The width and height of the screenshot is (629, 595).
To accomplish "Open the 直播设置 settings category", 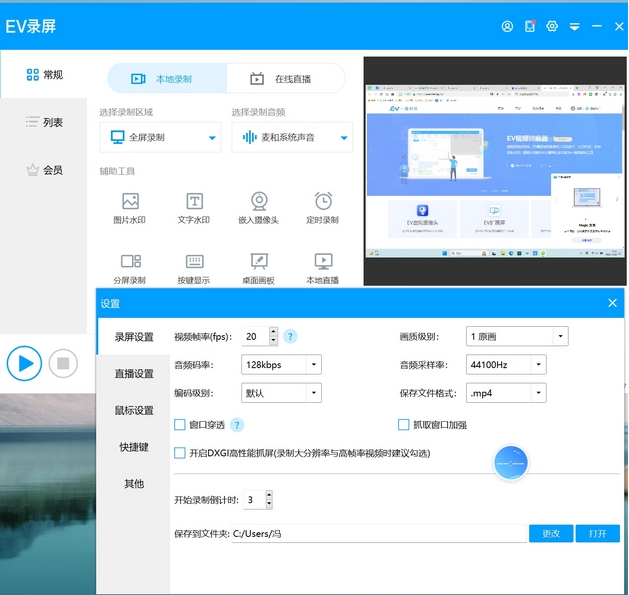I will (x=134, y=374).
